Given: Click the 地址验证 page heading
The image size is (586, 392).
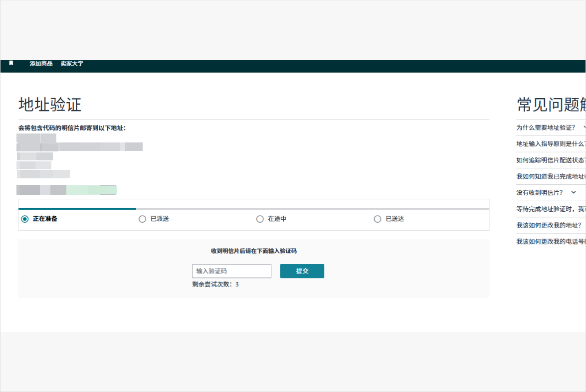Looking at the screenshot, I should [x=50, y=105].
